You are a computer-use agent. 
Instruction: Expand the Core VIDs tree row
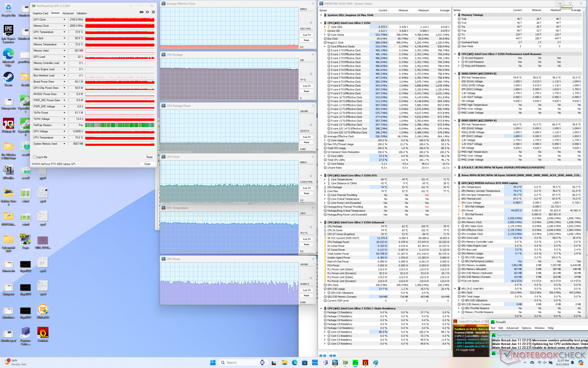(325, 27)
